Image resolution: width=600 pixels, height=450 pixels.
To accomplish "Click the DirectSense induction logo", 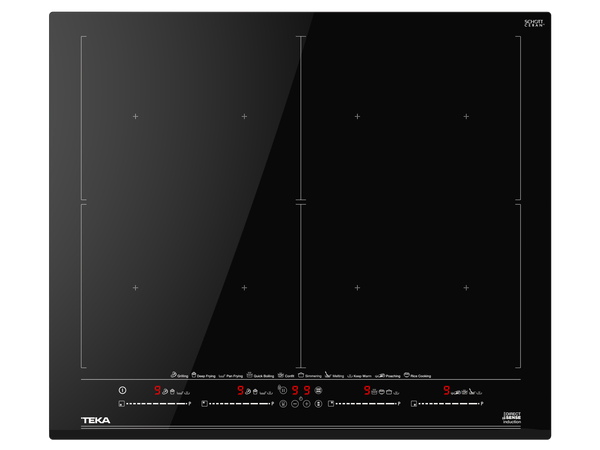I will tap(512, 418).
